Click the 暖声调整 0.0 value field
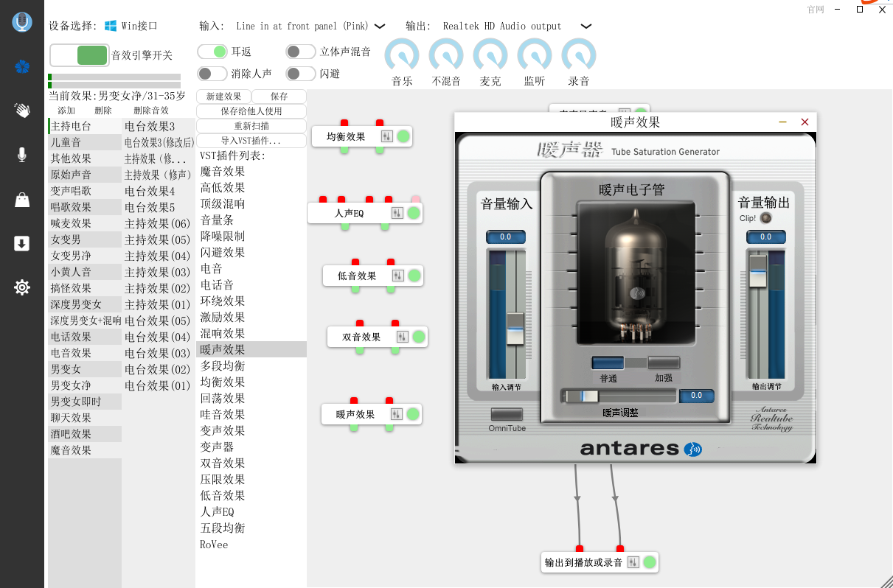The width and height of the screenshot is (893, 588). coord(697,396)
